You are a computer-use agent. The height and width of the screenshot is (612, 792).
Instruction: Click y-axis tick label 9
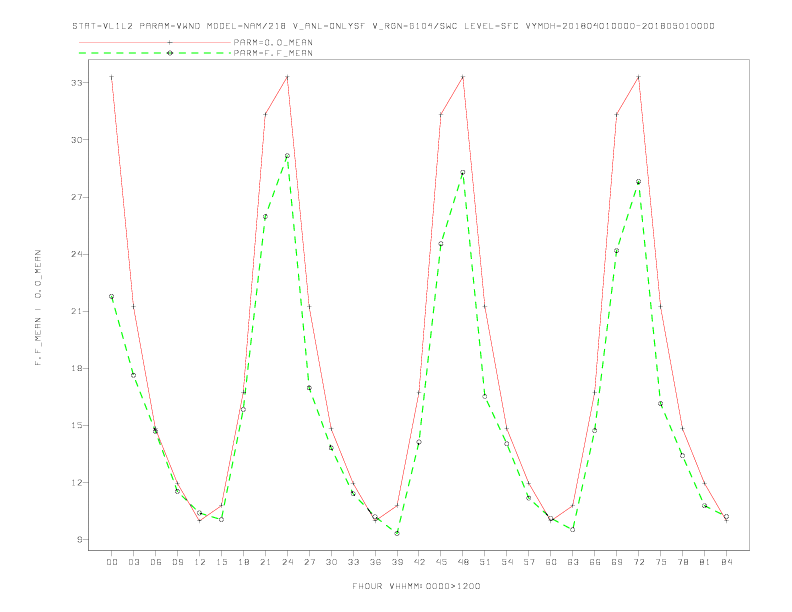click(79, 539)
